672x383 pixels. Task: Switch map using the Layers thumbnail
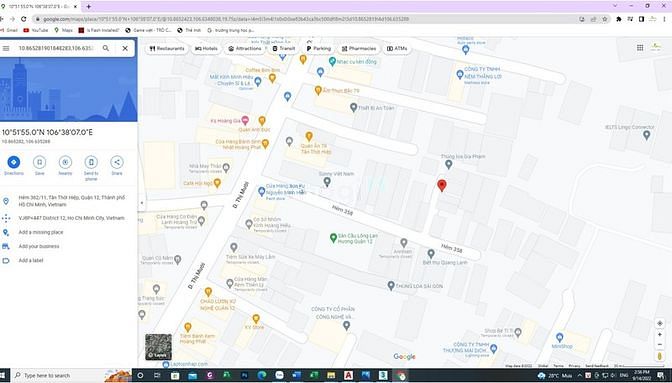click(x=158, y=347)
